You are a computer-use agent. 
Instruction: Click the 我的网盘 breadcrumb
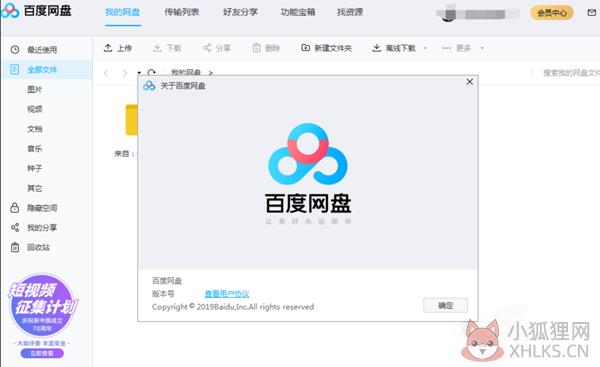coord(186,72)
